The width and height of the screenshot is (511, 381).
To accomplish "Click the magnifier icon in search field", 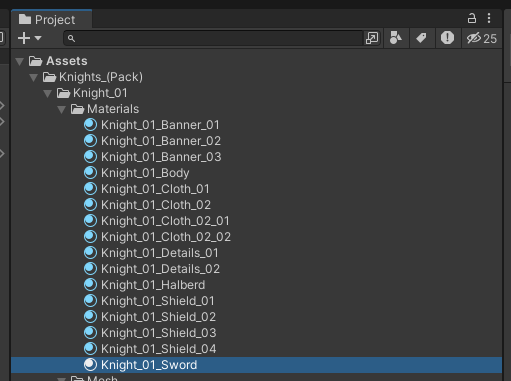I will point(71,38).
